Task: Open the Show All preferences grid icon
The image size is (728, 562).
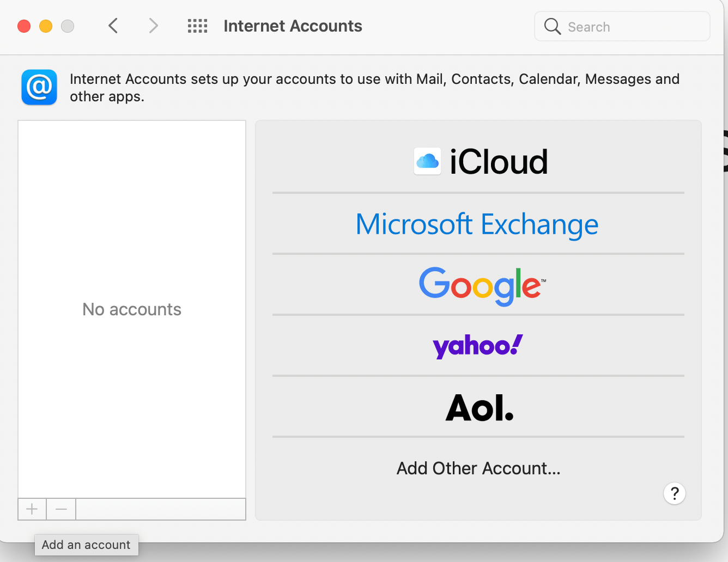Action: pos(197,26)
